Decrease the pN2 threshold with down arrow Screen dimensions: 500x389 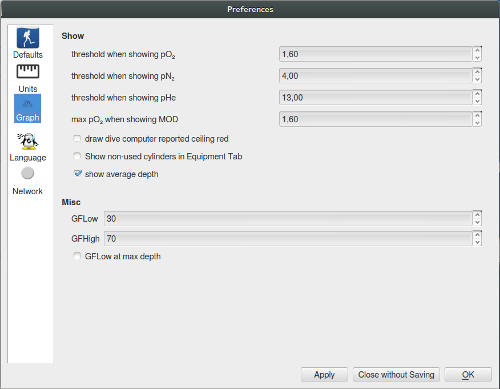477,79
